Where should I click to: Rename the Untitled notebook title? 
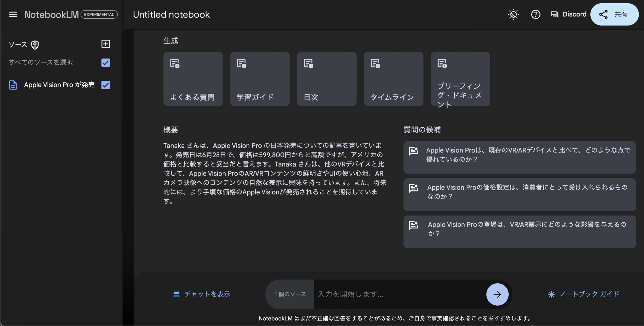pyautogui.click(x=171, y=14)
